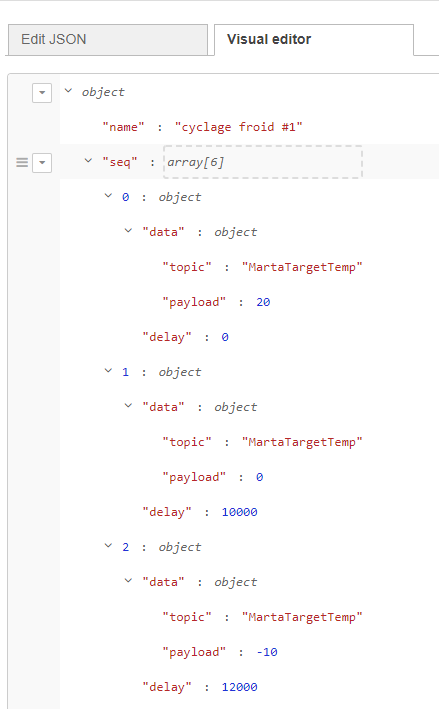
Task: Collapse array item 0 chevron
Action: click(x=108, y=196)
